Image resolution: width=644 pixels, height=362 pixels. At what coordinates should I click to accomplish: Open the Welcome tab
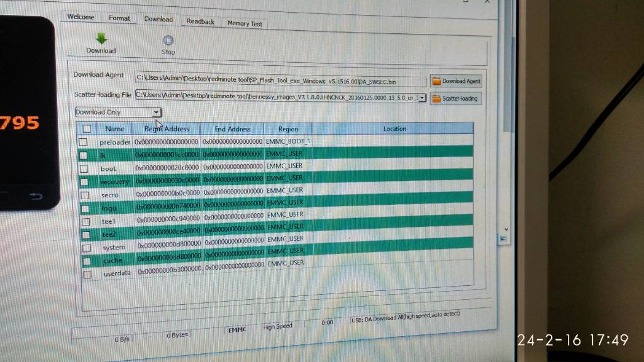point(80,17)
